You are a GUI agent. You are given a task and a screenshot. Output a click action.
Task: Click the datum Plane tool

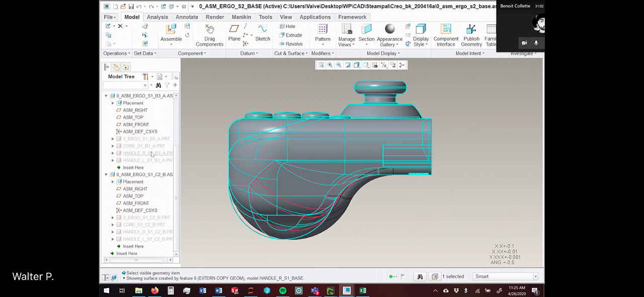(x=234, y=30)
